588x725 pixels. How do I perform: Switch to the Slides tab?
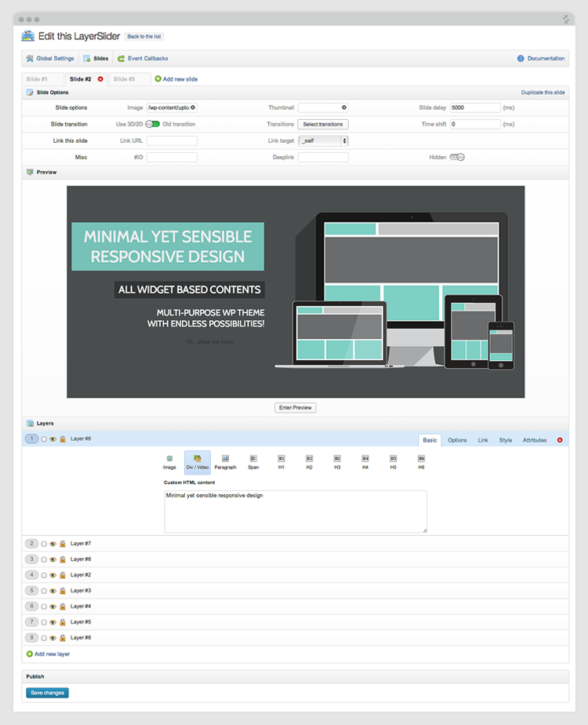[96, 59]
